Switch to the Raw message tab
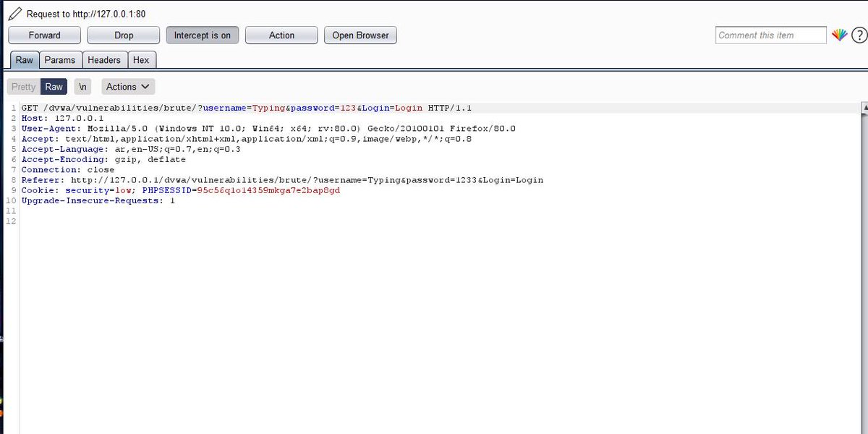The height and width of the screenshot is (434, 868). (x=25, y=60)
